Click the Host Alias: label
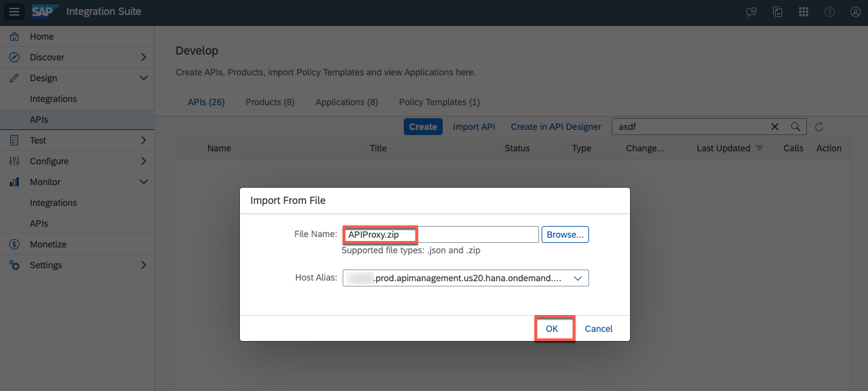The image size is (868, 391). (x=316, y=277)
